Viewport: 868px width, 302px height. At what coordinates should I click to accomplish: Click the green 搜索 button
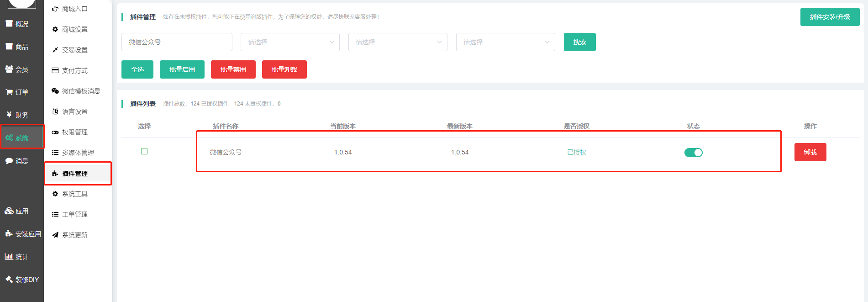579,42
